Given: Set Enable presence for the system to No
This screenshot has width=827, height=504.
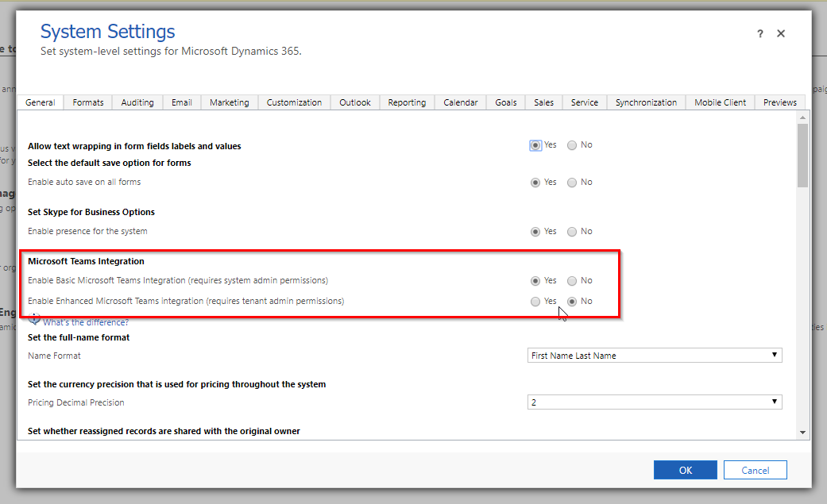Looking at the screenshot, I should (572, 232).
